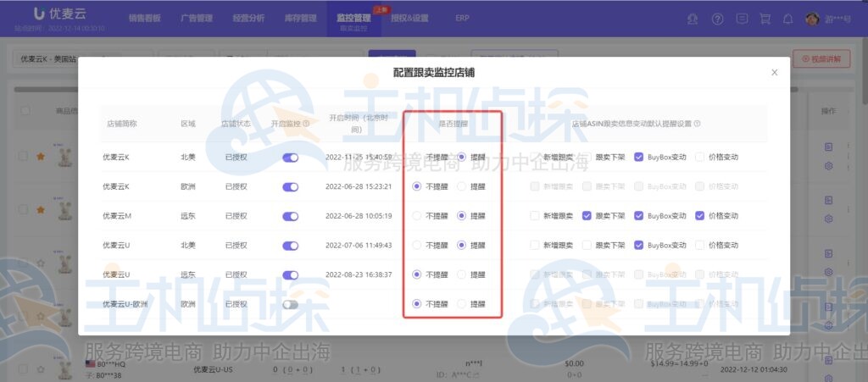Open ERP menu
The image size is (868, 382).
pos(462,19)
